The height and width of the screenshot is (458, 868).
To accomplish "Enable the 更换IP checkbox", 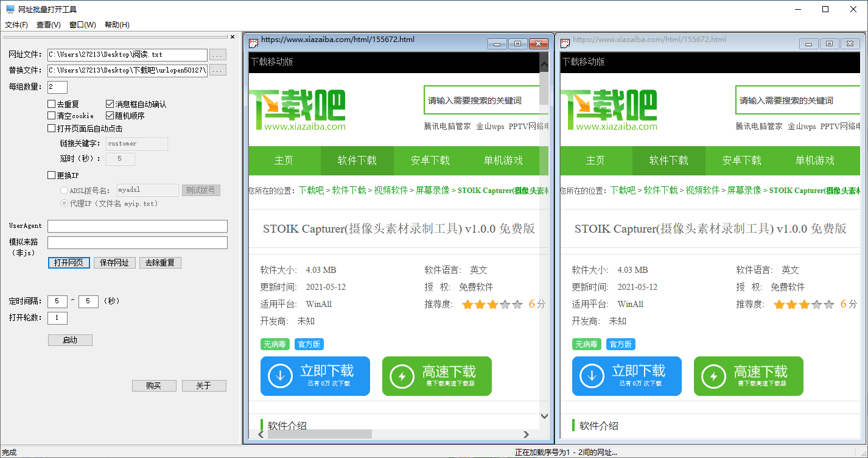I will pos(51,175).
